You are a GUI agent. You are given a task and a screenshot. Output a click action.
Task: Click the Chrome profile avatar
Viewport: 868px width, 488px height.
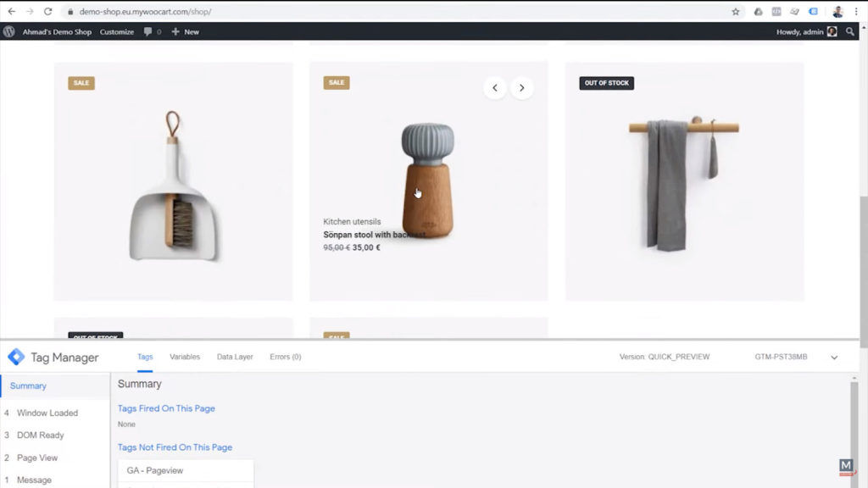pos(837,12)
